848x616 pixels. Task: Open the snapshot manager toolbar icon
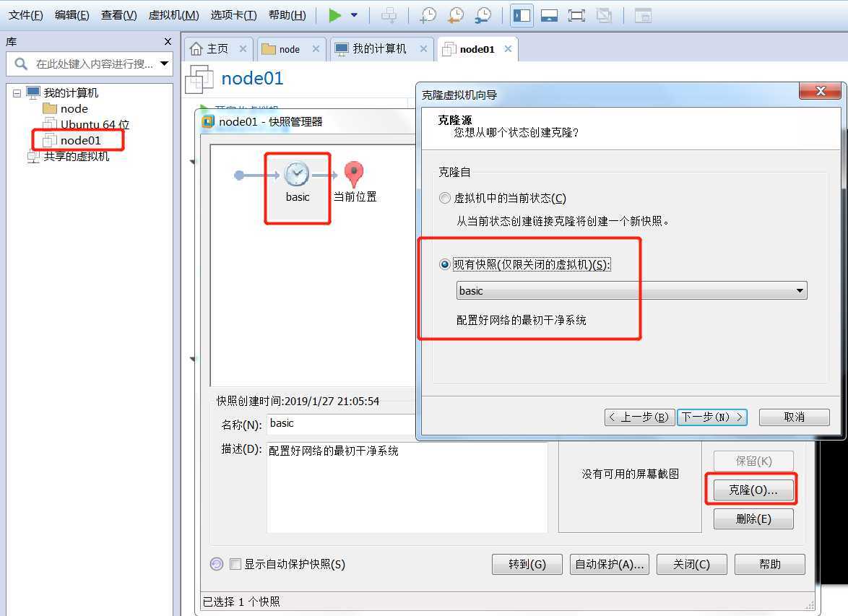(483, 16)
